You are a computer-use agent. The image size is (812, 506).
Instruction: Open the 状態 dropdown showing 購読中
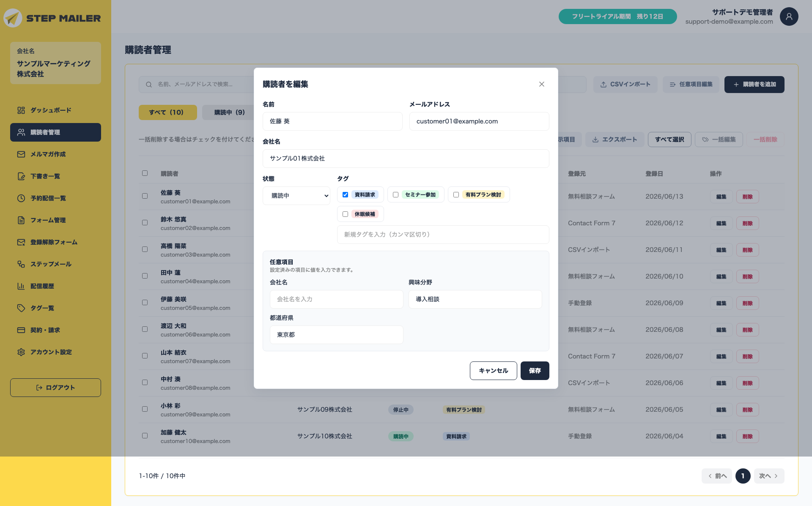296,196
